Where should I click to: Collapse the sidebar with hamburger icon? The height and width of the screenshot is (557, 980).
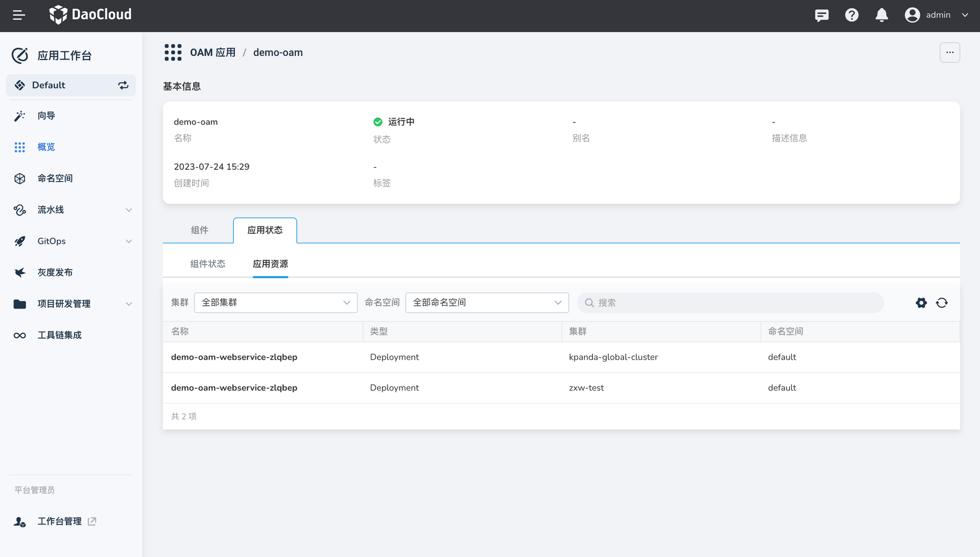[x=18, y=15]
